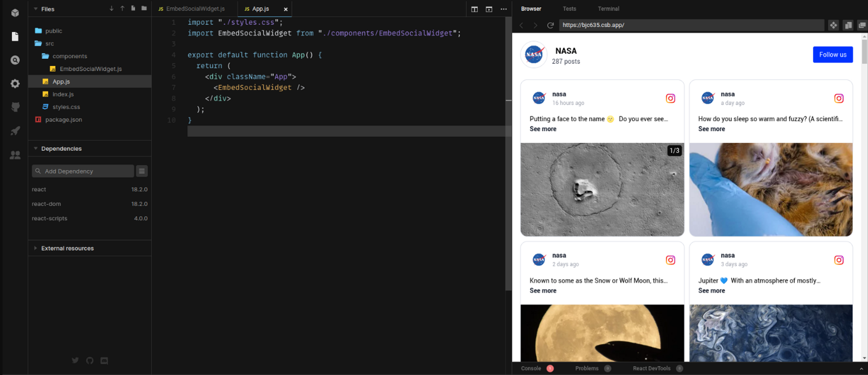Refresh the preview browser

click(550, 25)
